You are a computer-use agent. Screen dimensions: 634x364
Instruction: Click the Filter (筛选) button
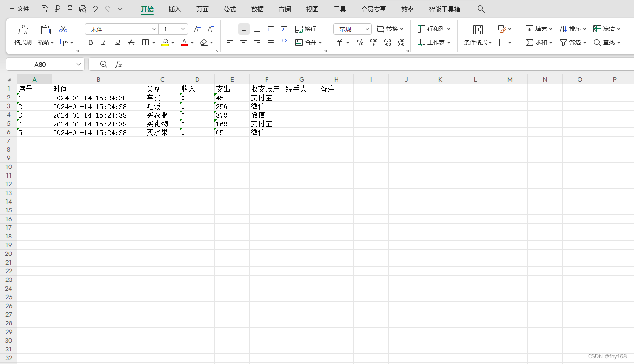coord(573,42)
